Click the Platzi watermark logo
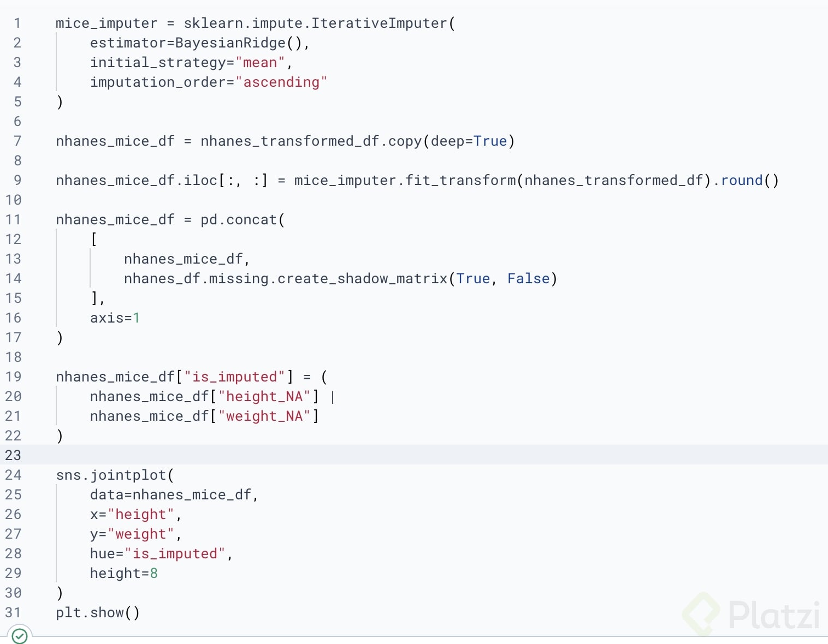 752,615
